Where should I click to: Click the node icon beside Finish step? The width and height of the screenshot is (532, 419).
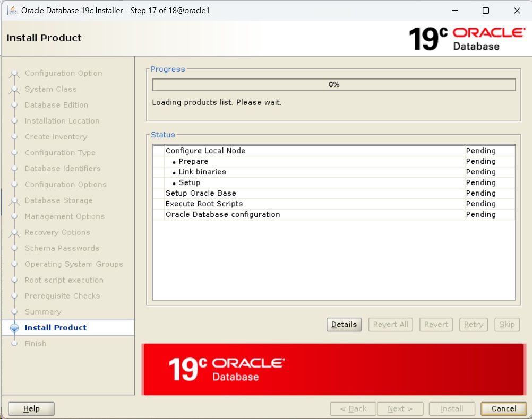[14, 344]
